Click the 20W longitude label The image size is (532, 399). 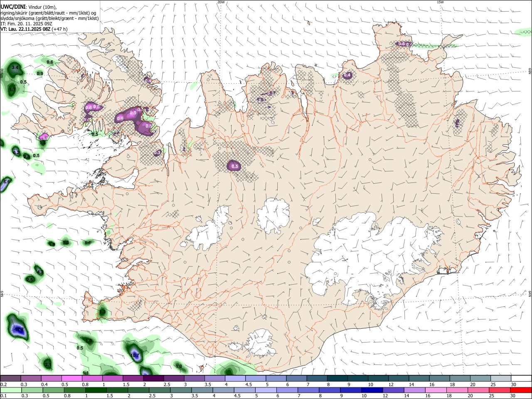click(221, 2)
